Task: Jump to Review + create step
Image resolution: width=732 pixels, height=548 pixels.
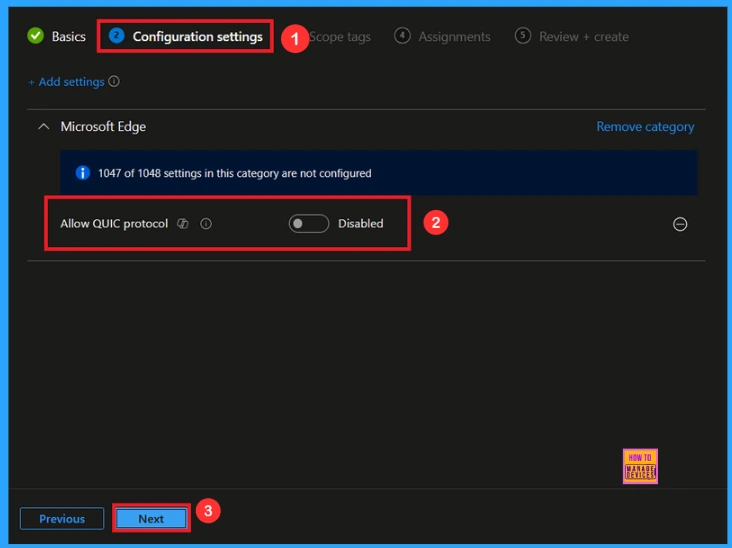Action: (x=571, y=36)
